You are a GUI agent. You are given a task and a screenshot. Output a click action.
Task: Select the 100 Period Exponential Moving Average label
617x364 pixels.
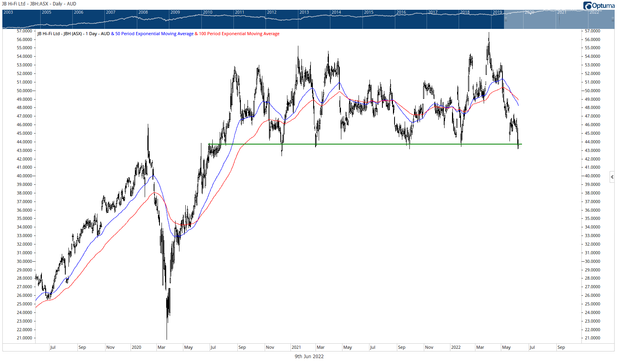click(x=239, y=34)
